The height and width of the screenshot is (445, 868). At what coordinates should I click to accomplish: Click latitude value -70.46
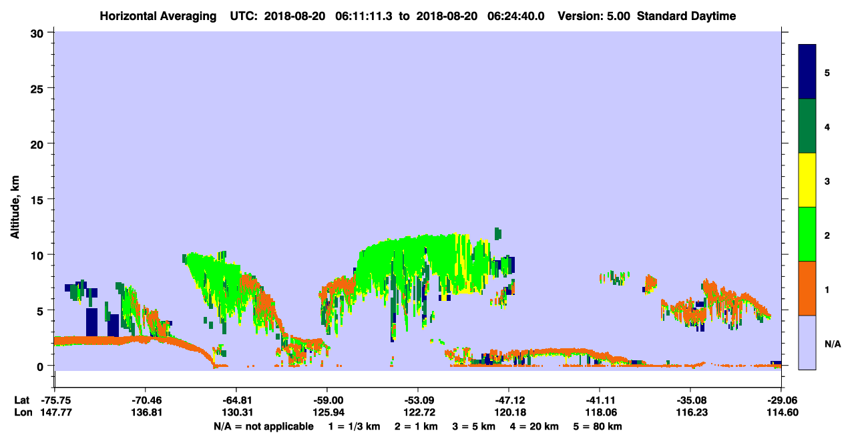[145, 400]
